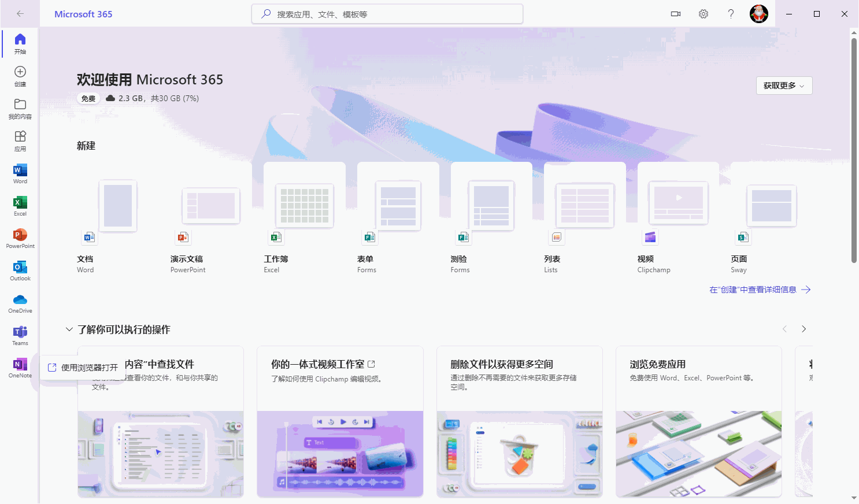Open the account profile avatar

(x=759, y=14)
